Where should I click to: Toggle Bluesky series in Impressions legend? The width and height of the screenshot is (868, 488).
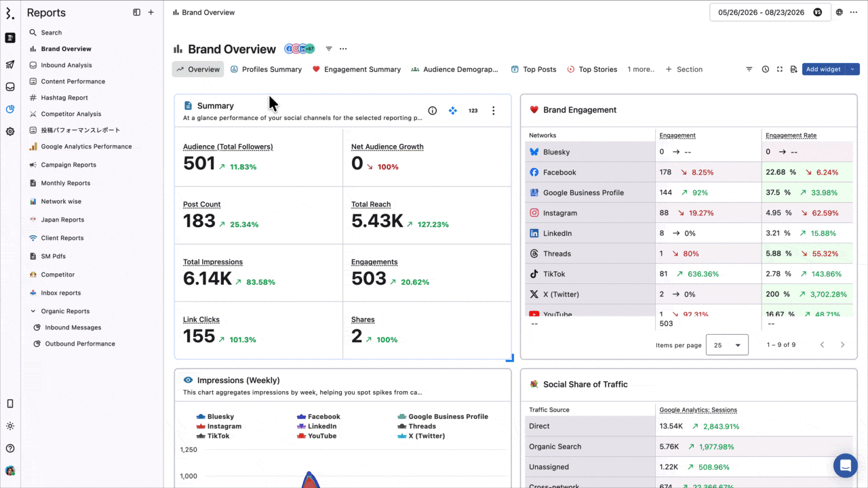coord(215,417)
